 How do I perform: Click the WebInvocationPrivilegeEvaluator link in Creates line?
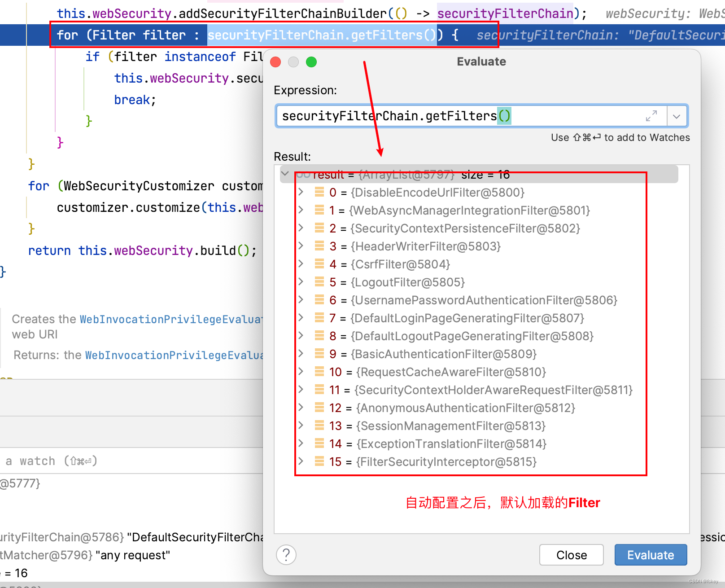click(x=171, y=319)
